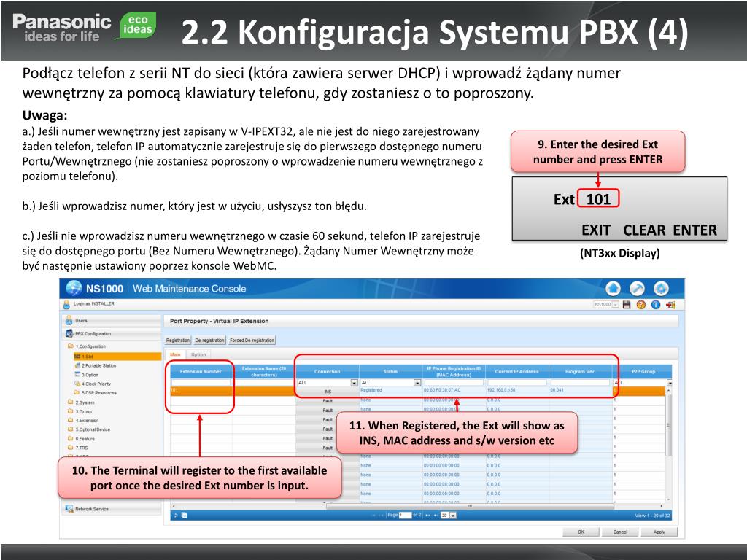This screenshot has height=560, width=747.
Task: Click the Connection column header
Action: (328, 371)
